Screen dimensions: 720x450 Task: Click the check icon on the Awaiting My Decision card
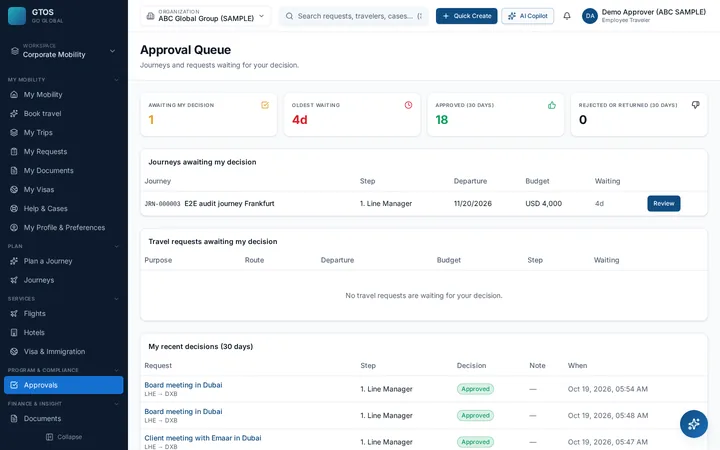click(265, 105)
